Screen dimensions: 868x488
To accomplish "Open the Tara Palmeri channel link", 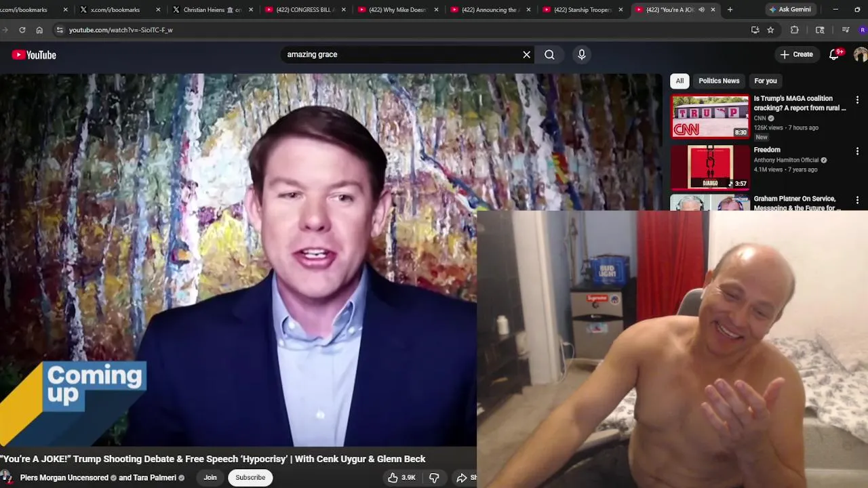I will (155, 478).
